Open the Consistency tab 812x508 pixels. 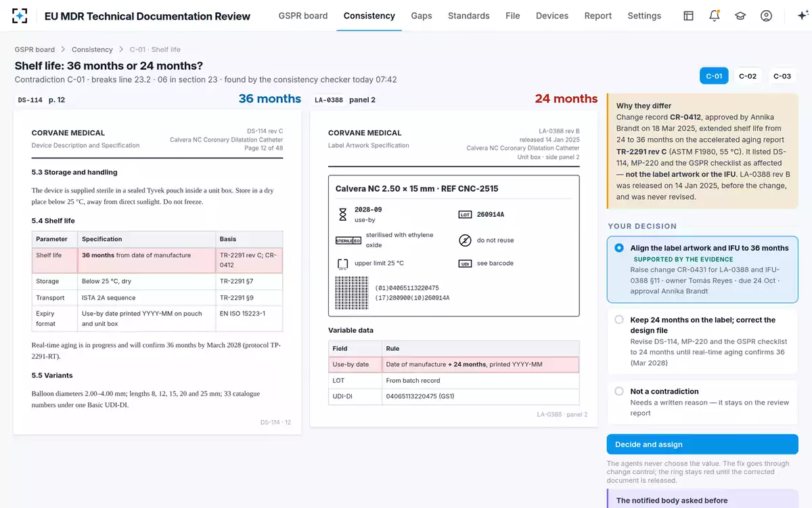click(x=369, y=16)
